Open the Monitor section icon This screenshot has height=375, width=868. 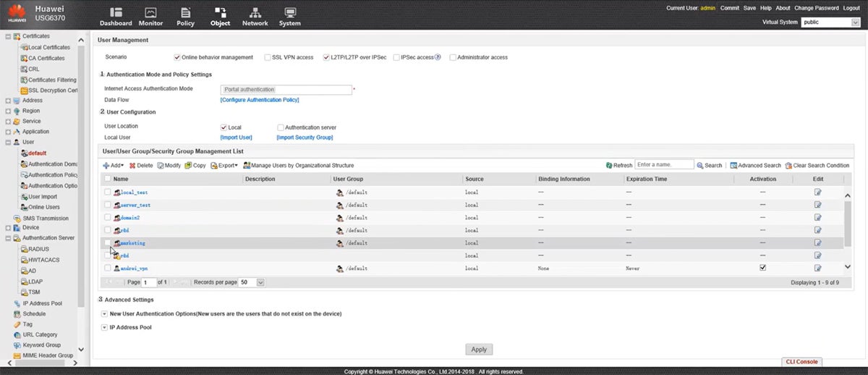[x=150, y=13]
